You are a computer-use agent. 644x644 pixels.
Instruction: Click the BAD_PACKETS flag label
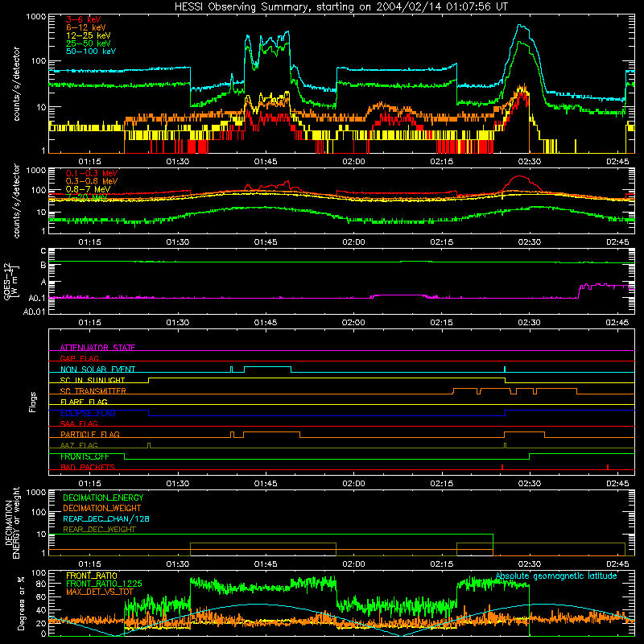pyautogui.click(x=87, y=467)
